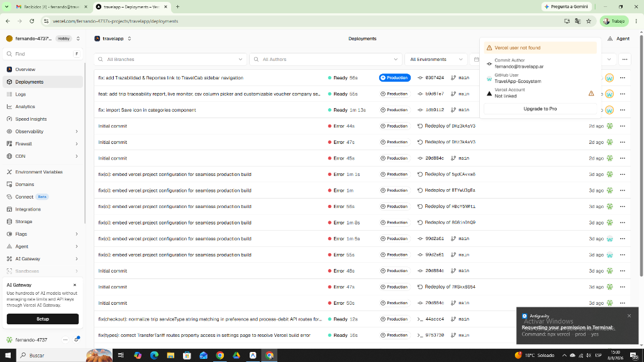Open Redeploy of 5gdCAvxa8 link
This screenshot has height=362, width=644.
450,175
